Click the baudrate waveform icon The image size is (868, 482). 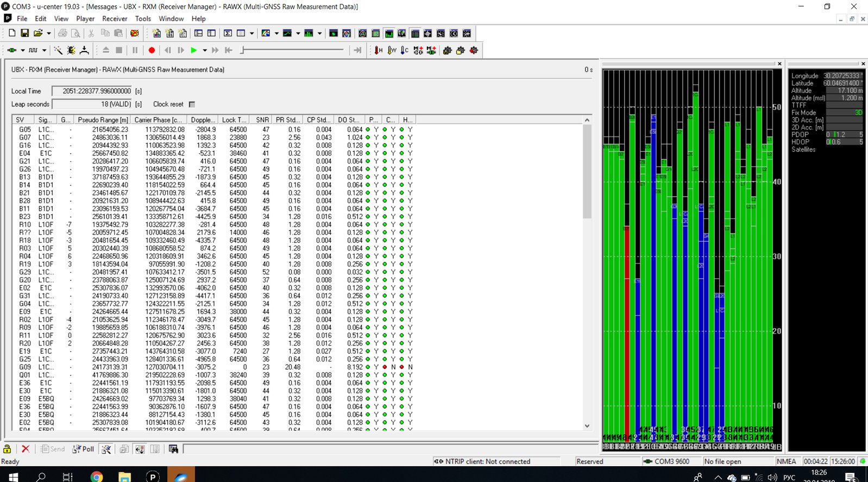[x=33, y=50]
